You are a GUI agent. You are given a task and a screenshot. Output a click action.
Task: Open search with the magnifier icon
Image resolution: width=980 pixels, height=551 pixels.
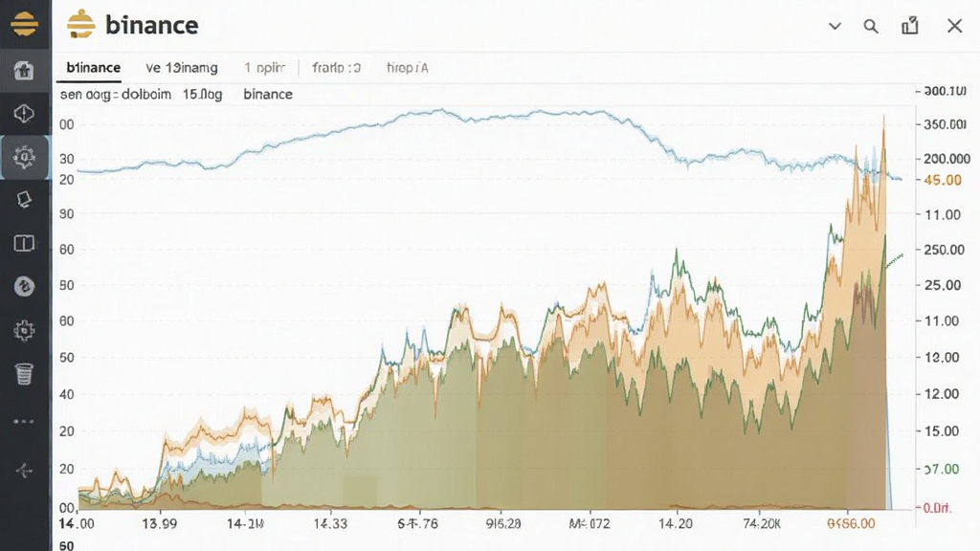click(871, 26)
